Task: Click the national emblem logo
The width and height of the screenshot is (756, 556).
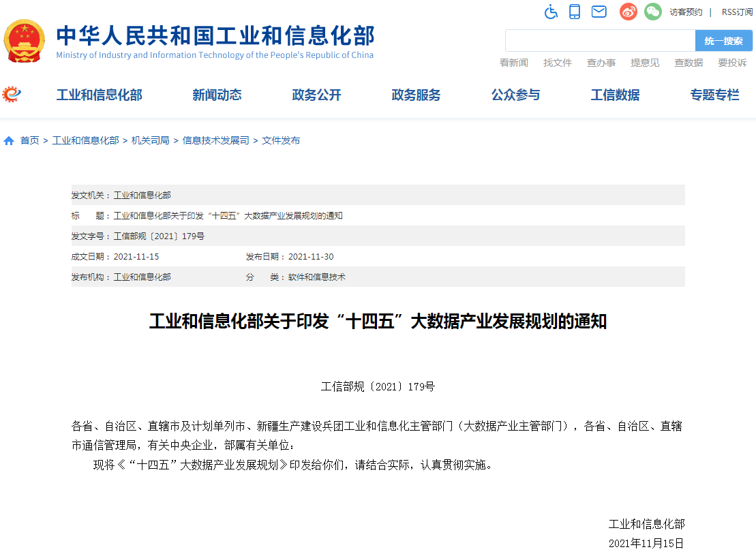Action: [24, 41]
